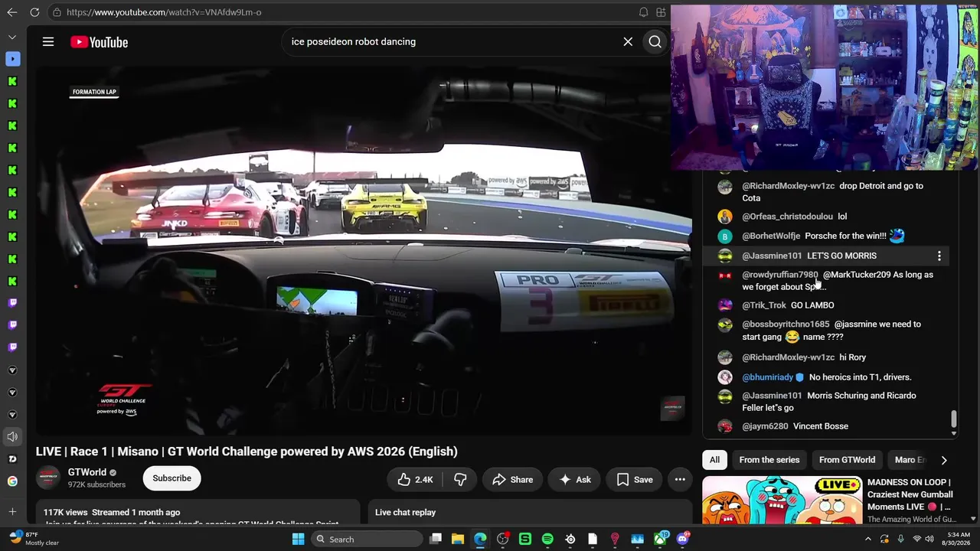
Task: Expand the video description showing 117K views
Action: point(198,512)
